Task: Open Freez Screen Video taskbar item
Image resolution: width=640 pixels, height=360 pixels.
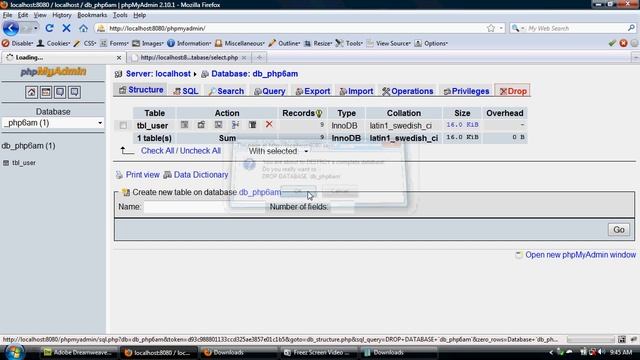Action: (x=319, y=352)
